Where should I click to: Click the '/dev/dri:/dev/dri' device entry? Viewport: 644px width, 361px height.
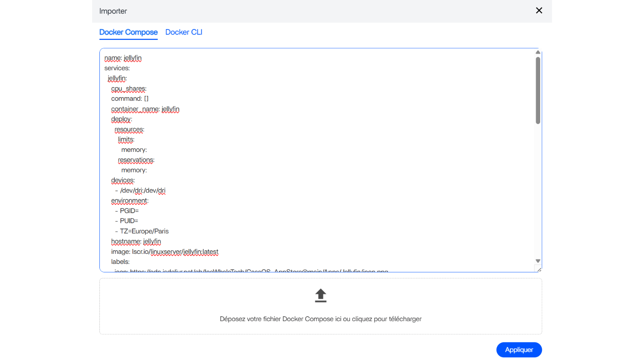coord(142,191)
